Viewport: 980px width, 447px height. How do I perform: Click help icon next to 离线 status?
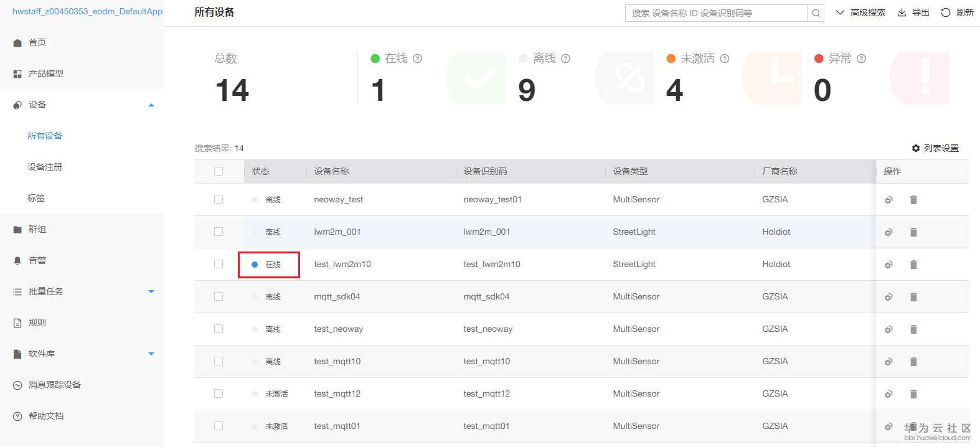pos(565,59)
